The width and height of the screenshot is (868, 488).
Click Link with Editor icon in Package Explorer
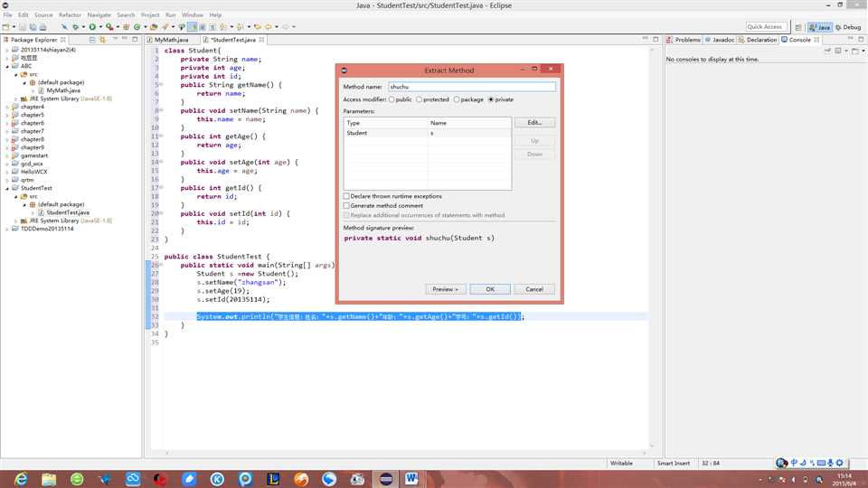(x=103, y=40)
